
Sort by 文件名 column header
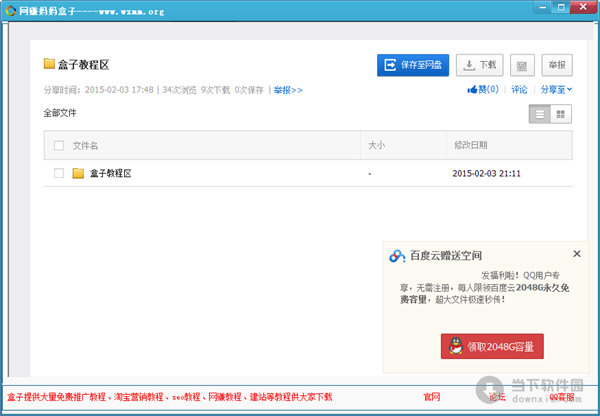(x=85, y=145)
